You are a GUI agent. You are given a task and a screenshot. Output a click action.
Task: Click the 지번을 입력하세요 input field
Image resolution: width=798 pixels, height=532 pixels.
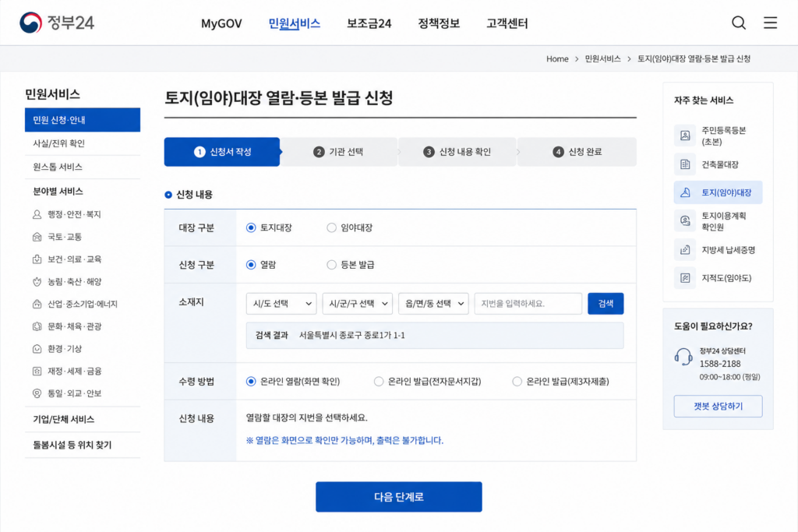(x=528, y=304)
